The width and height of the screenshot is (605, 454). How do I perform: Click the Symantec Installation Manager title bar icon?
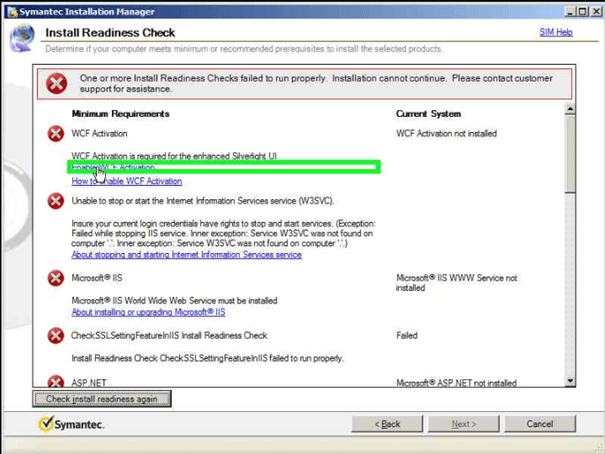tap(9, 10)
